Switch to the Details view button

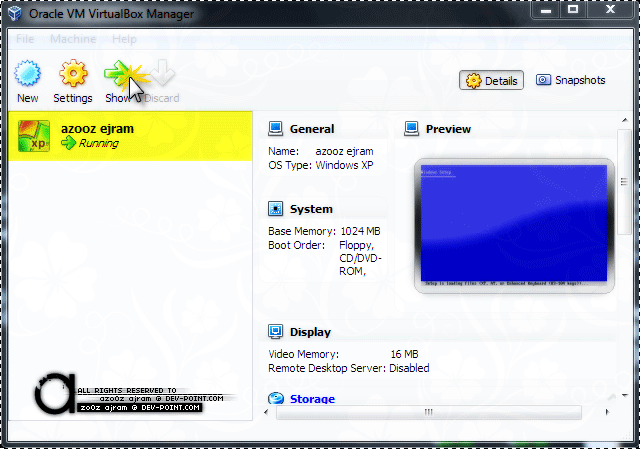491,80
